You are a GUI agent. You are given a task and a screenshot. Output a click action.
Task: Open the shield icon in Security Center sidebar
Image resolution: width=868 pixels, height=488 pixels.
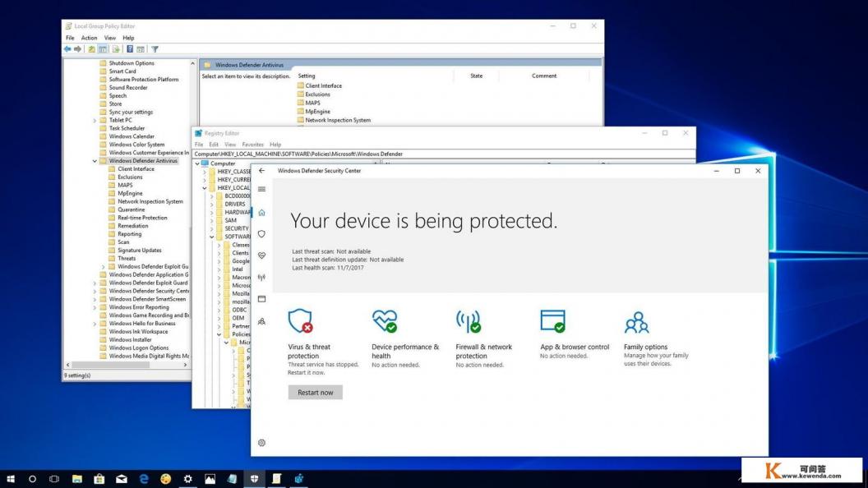262,234
